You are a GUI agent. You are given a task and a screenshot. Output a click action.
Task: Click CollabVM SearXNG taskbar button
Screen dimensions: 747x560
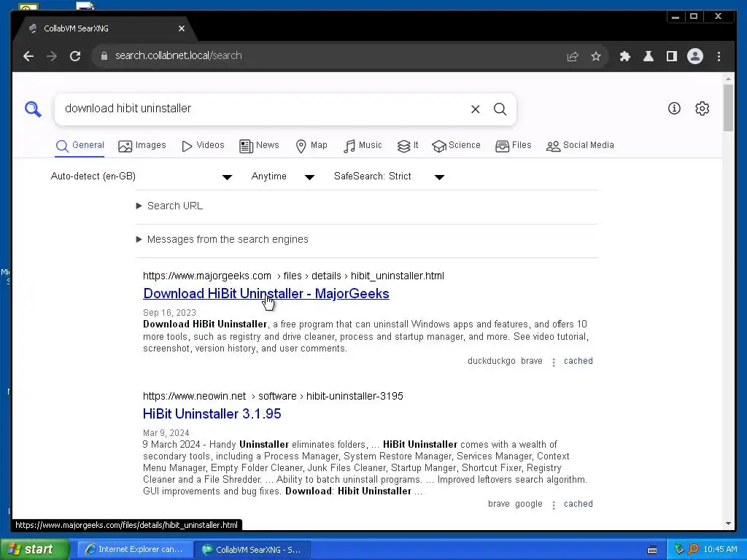252,550
